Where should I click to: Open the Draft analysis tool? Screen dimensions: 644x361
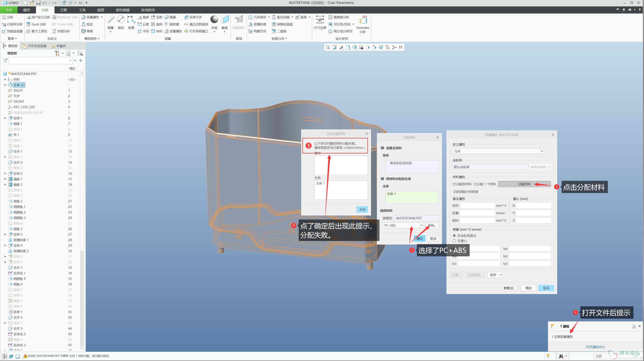[x=257, y=24]
